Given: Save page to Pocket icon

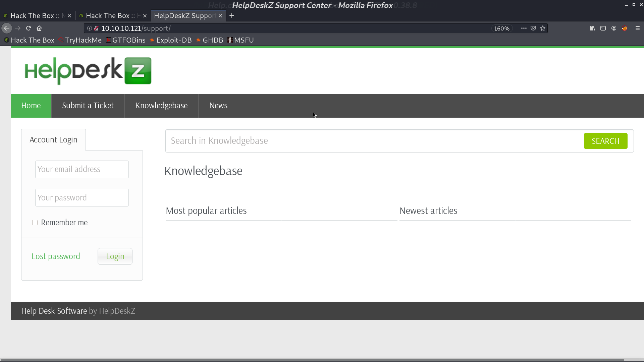Looking at the screenshot, I should coord(533,28).
